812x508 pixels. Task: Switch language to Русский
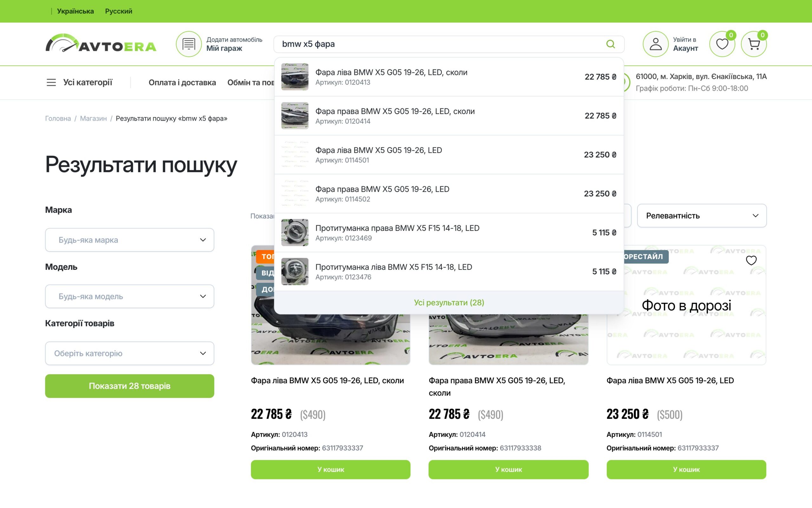tap(118, 11)
